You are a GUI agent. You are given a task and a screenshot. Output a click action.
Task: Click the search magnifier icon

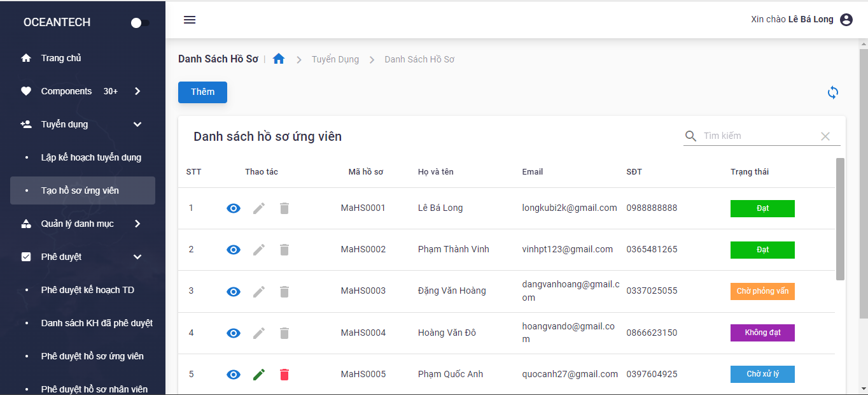[x=691, y=136]
